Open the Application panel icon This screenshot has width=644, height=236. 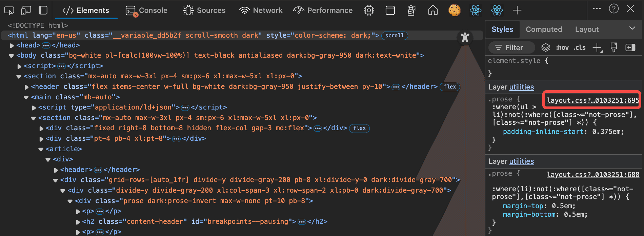coord(390,11)
